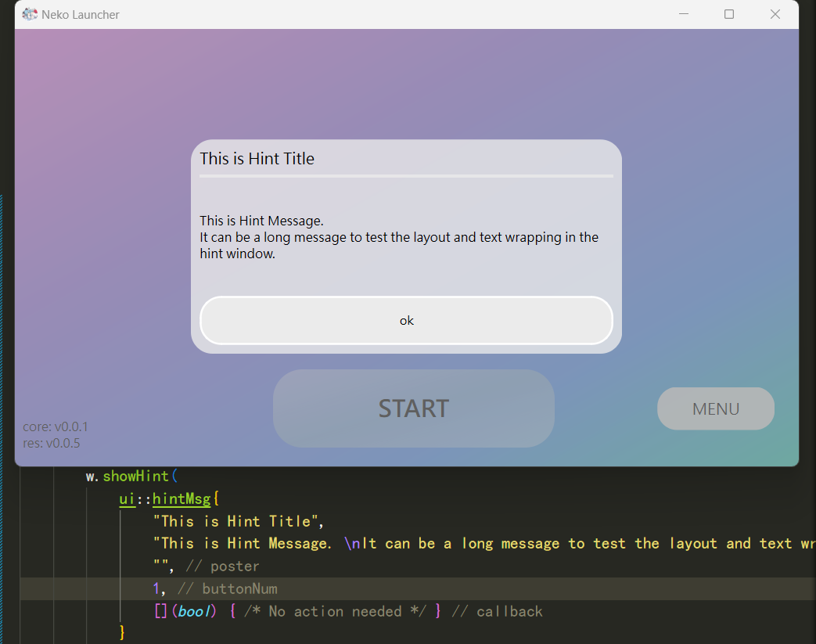Maximize the Neko Launcher window

tap(729, 14)
